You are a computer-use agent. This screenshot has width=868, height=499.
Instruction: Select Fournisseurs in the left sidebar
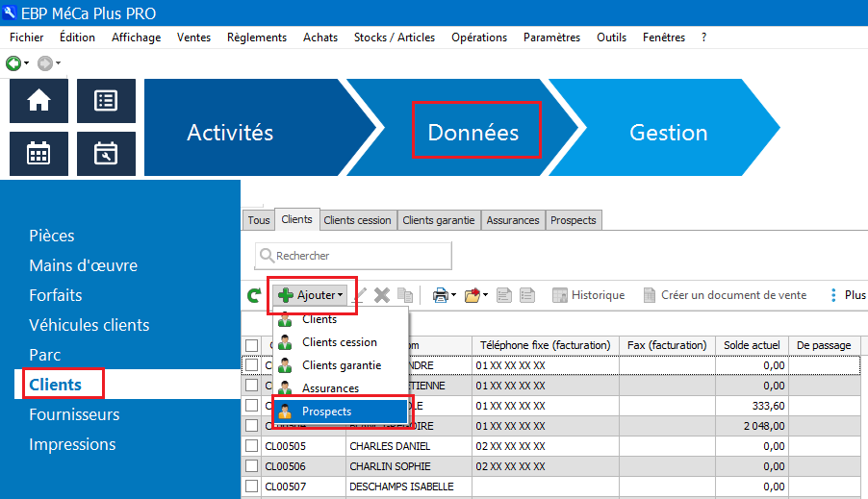point(74,414)
